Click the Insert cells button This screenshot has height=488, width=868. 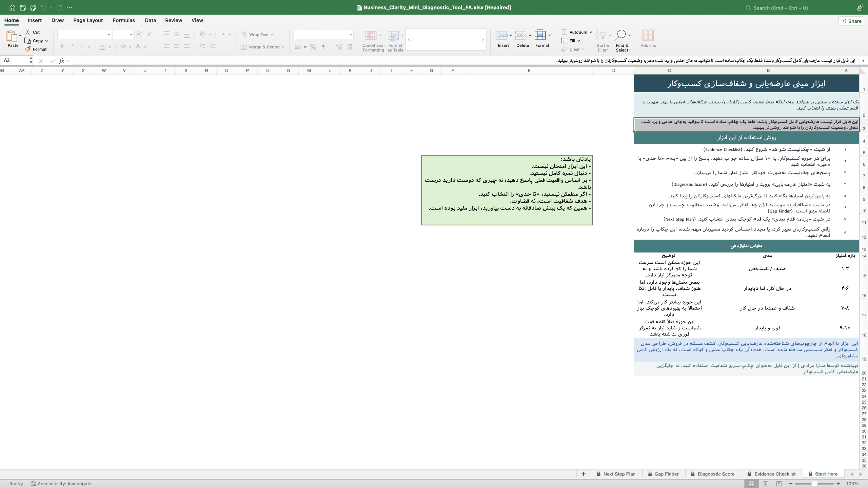click(503, 39)
